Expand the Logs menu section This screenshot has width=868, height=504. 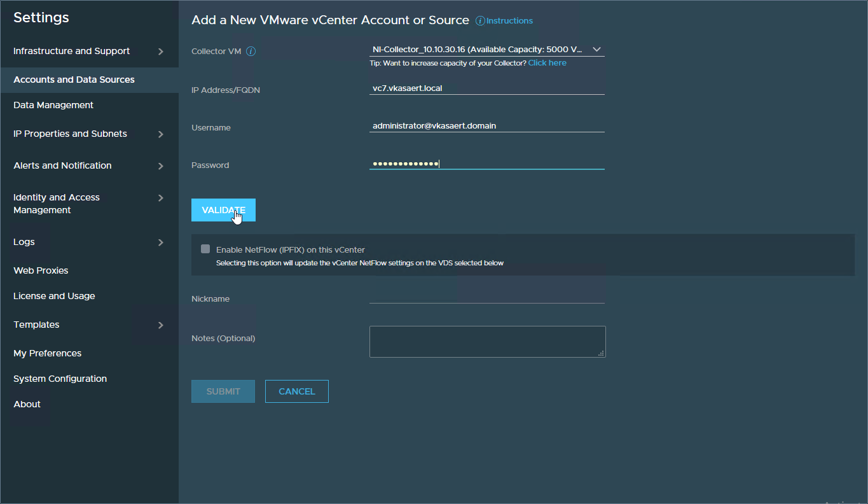pyautogui.click(x=160, y=242)
